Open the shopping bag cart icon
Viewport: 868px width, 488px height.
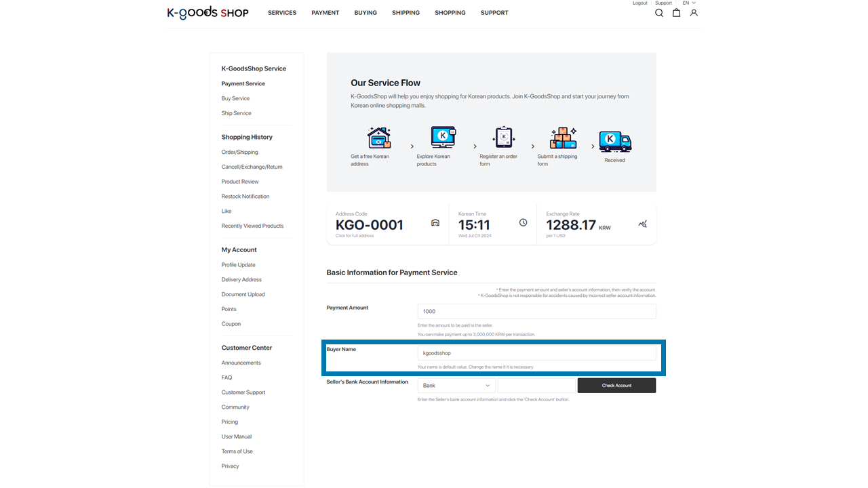click(x=676, y=13)
